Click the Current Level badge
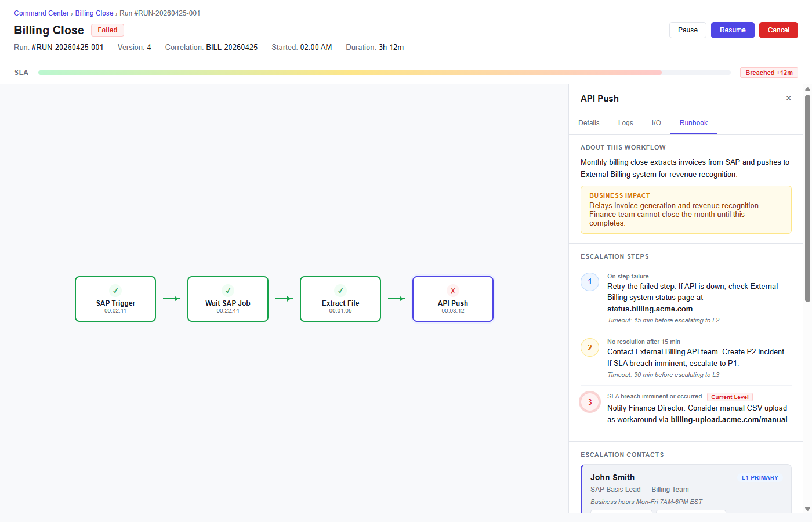The height and width of the screenshot is (522, 812). 730,397
